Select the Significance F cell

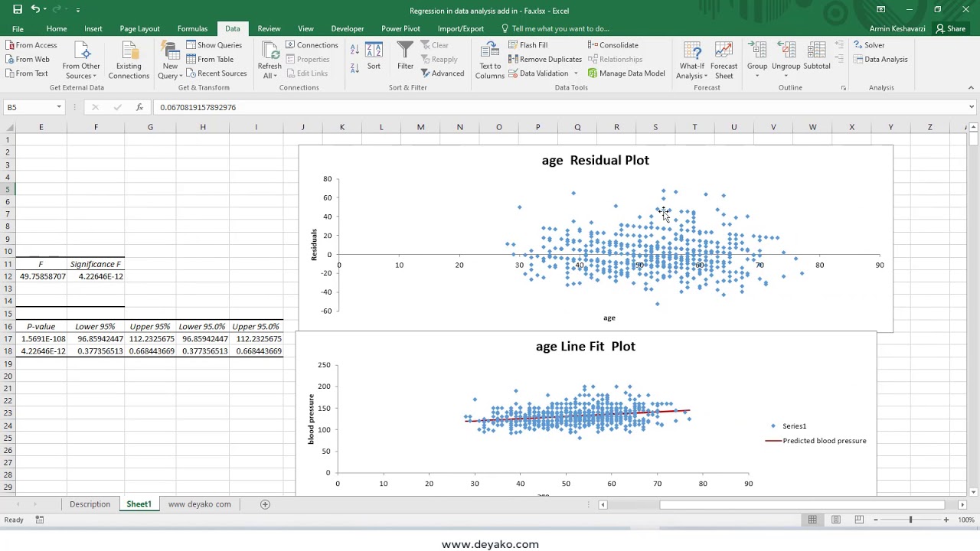coord(96,264)
